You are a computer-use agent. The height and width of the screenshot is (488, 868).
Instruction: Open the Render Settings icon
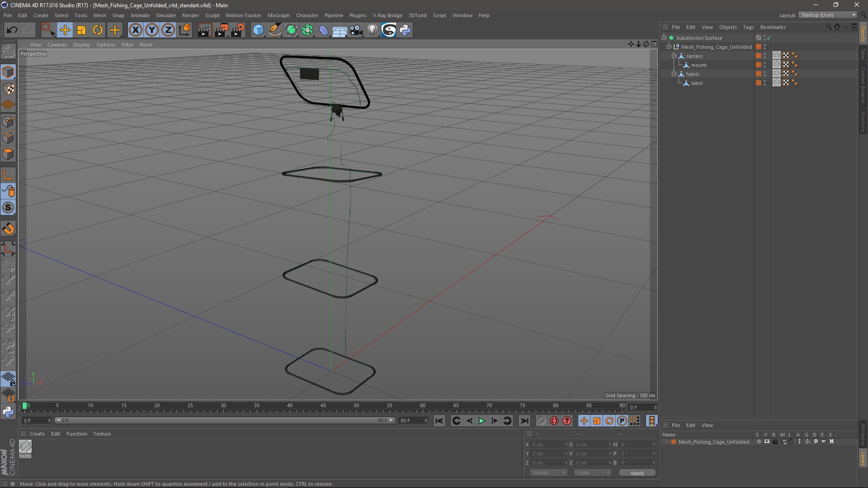click(237, 30)
